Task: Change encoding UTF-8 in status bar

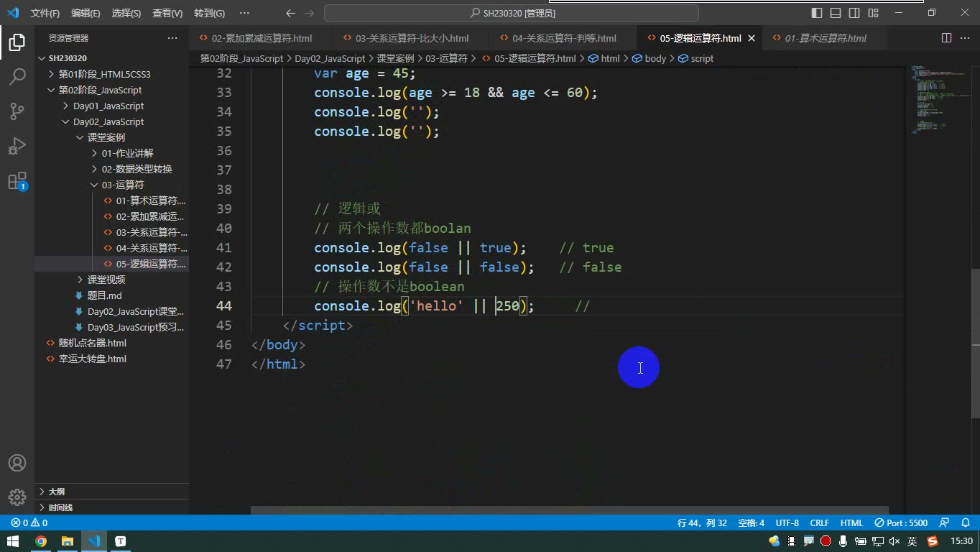Action: [787, 523]
